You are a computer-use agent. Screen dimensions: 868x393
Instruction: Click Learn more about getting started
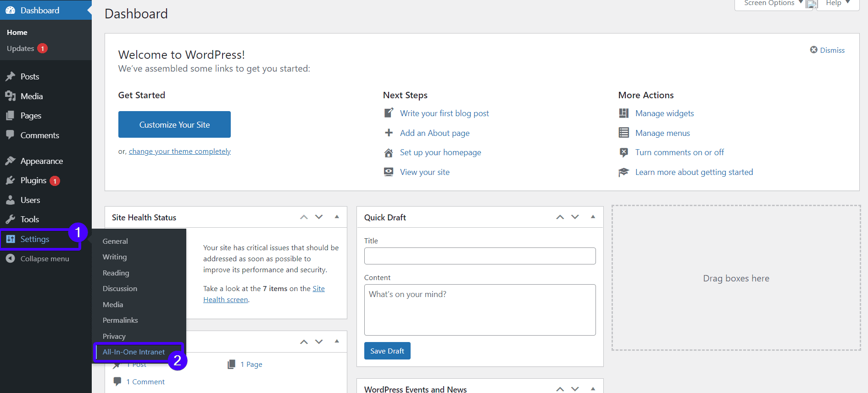(x=694, y=172)
